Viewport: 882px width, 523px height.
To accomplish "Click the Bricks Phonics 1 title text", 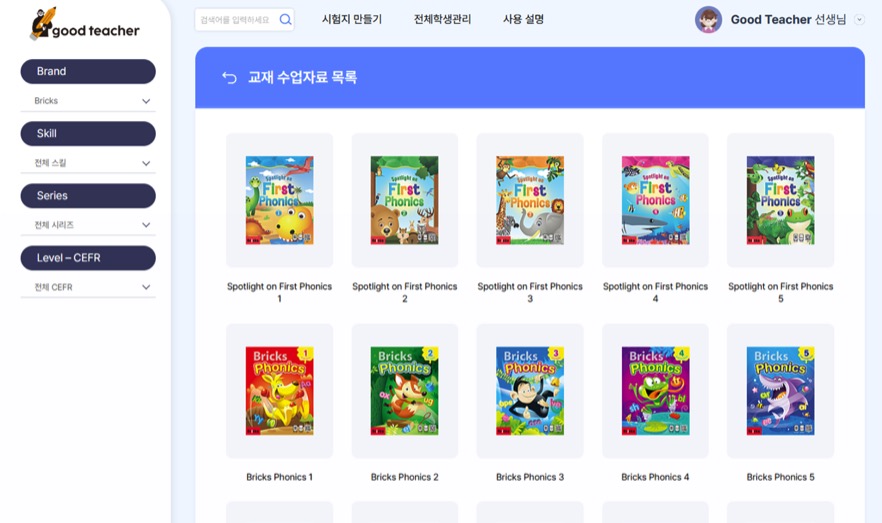I will click(280, 477).
